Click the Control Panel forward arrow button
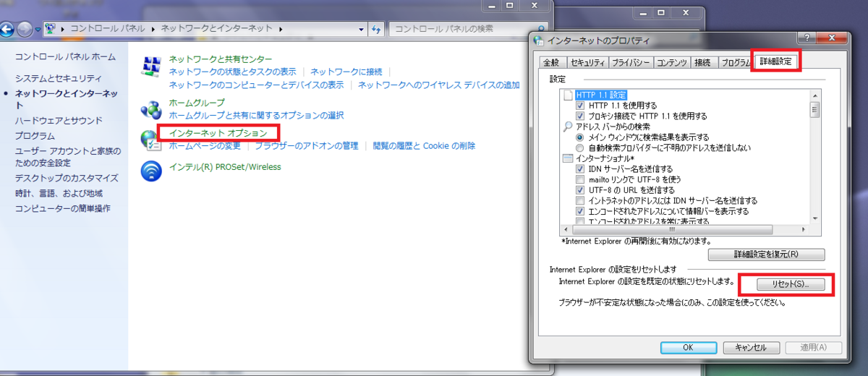 click(25, 29)
